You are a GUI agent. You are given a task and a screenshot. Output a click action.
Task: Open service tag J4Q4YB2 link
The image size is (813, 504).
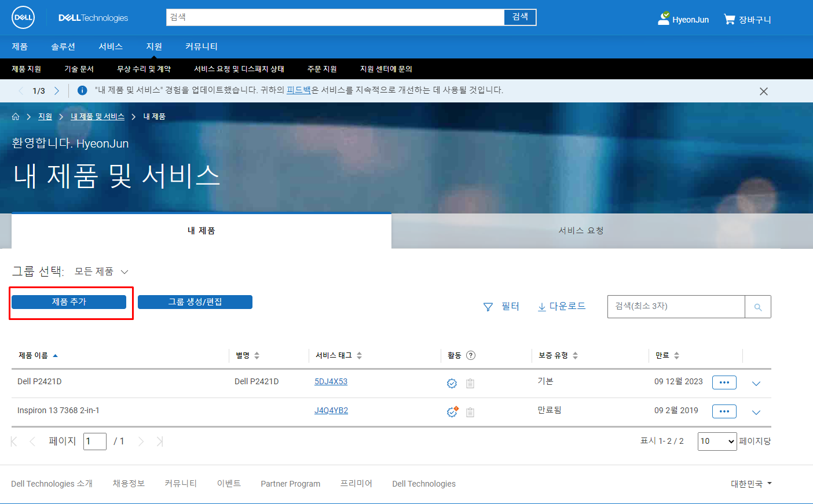[x=331, y=410]
